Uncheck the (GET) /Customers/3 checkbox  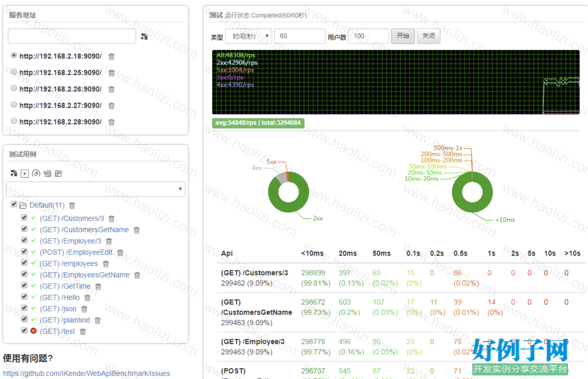coord(24,217)
